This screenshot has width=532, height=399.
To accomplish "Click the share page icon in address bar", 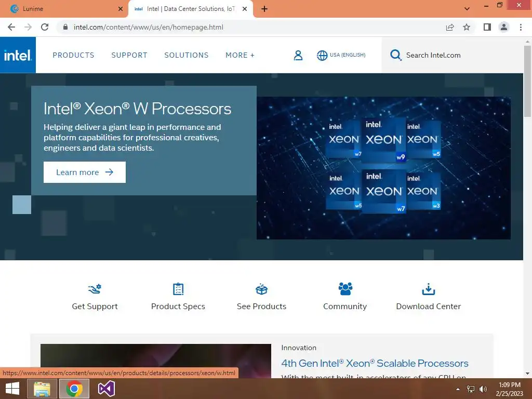I will pyautogui.click(x=450, y=27).
